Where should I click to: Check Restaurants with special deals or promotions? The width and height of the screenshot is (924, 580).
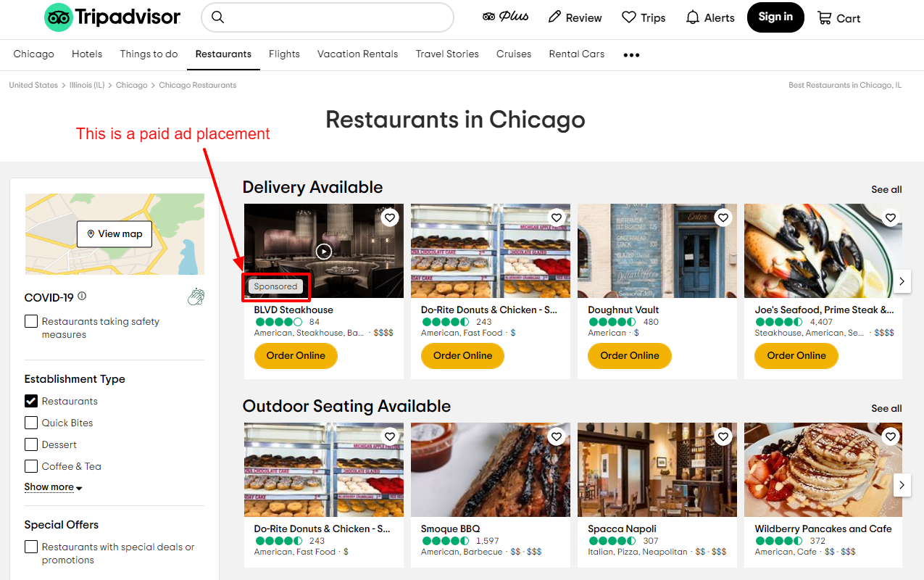(x=31, y=547)
